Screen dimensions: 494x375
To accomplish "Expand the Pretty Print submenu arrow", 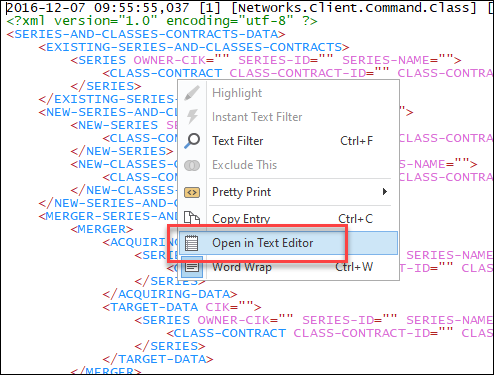I will [385, 192].
